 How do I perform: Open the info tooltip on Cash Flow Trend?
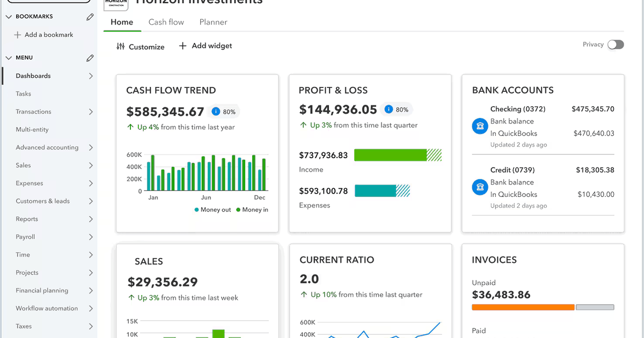pyautogui.click(x=216, y=112)
